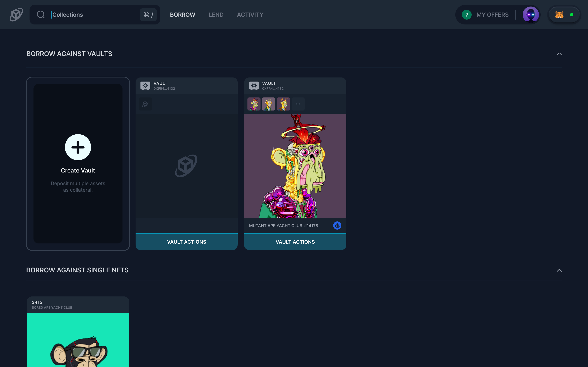
Task: Switch to the Lend tab
Action: [216, 15]
